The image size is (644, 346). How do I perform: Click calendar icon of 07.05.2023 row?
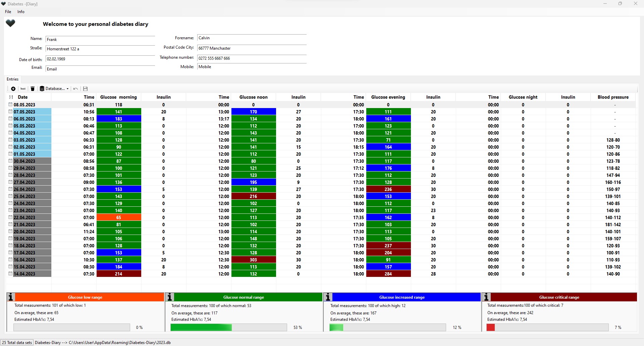pyautogui.click(x=10, y=112)
